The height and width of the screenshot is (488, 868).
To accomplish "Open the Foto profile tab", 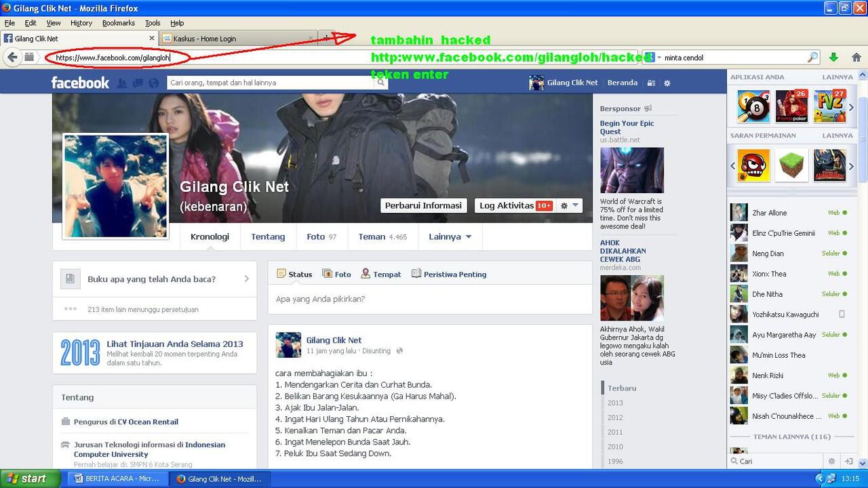I will (x=321, y=237).
